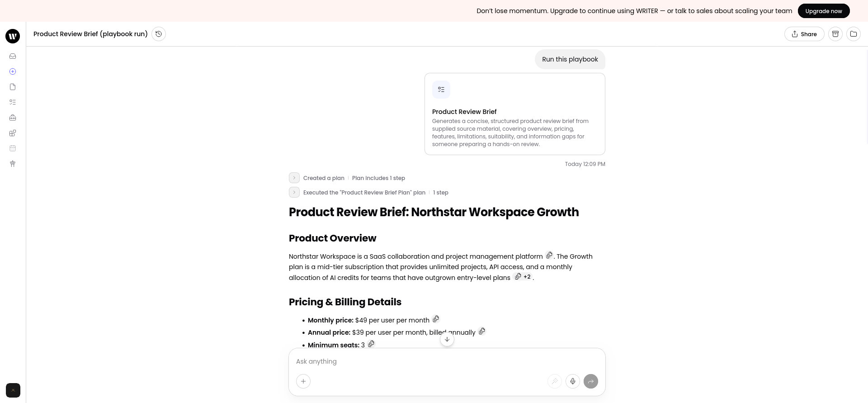Click the Share button
The height and width of the screenshot is (403, 868).
click(x=804, y=34)
